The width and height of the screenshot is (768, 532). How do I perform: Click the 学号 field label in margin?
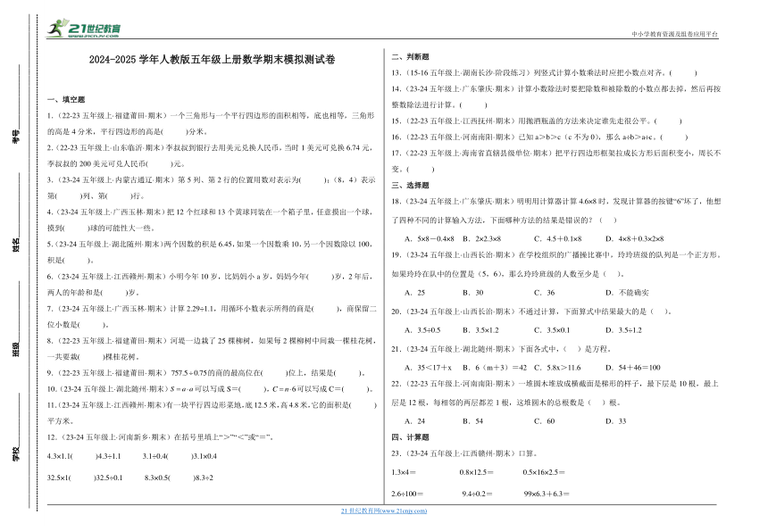coord(16,137)
